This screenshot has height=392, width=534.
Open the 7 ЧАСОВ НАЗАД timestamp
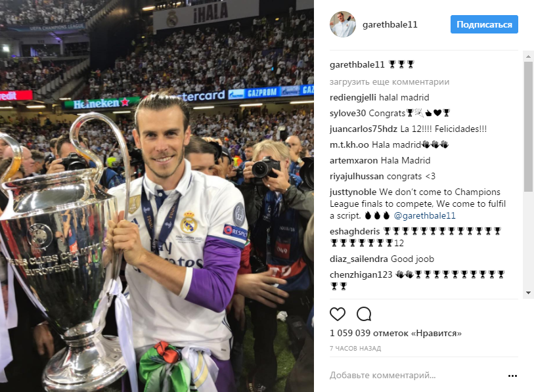(355, 349)
